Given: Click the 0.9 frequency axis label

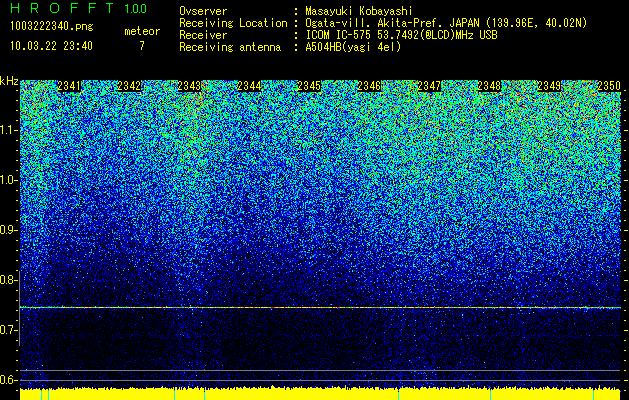Looking at the screenshot, I should [x=8, y=230].
